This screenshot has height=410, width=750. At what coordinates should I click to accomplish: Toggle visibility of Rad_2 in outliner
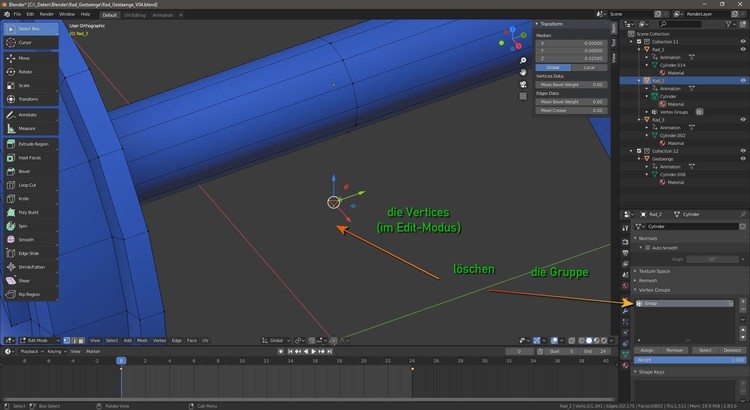click(741, 80)
